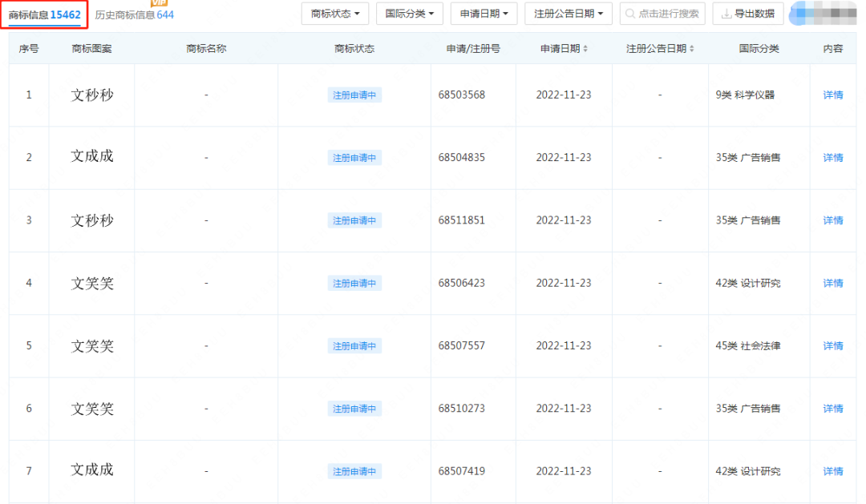Sort by 注册公告日期 column arrows
This screenshot has height=504, width=866.
tap(691, 49)
